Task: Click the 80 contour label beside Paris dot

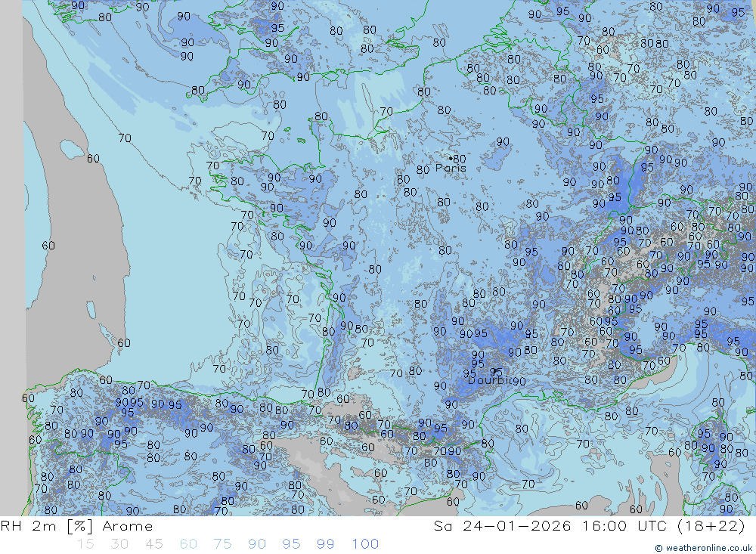Action: coord(460,159)
